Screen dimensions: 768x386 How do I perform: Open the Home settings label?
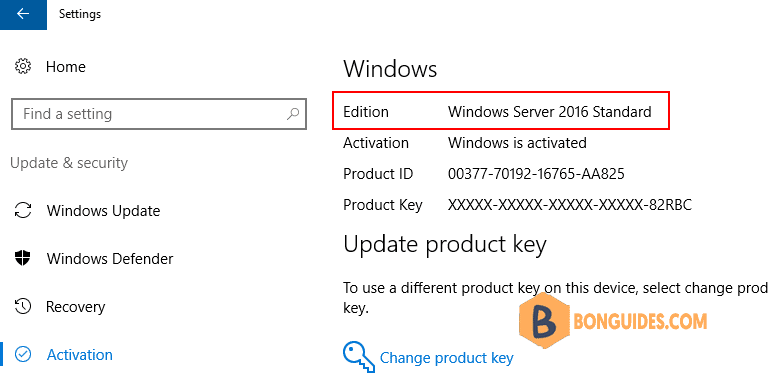coord(66,67)
